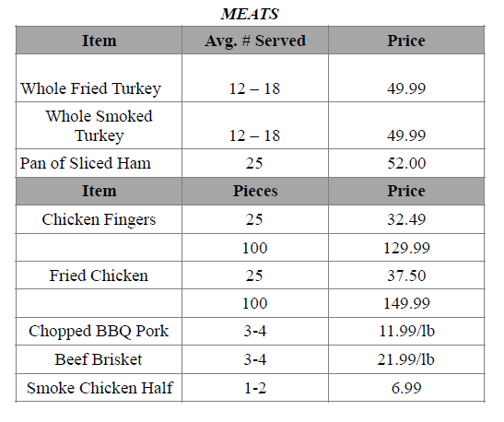Screen dimensions: 504x422
Task: Select the 52.00 price cell
Action: (406, 163)
